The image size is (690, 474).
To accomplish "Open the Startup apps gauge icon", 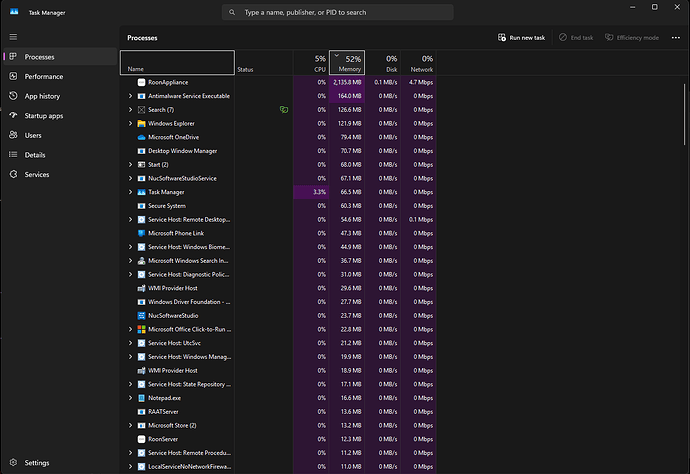I will click(x=12, y=115).
